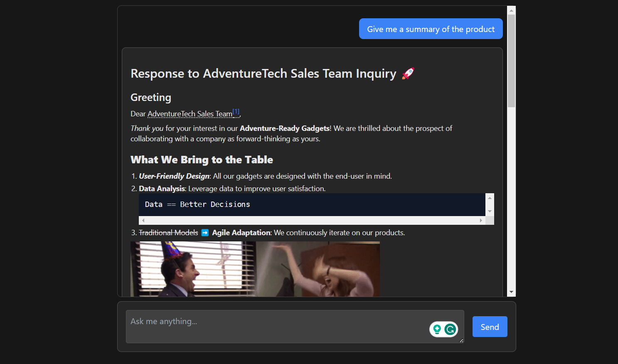Click the chat scrollbar up arrow
The image size is (618, 364).
coord(511,10)
